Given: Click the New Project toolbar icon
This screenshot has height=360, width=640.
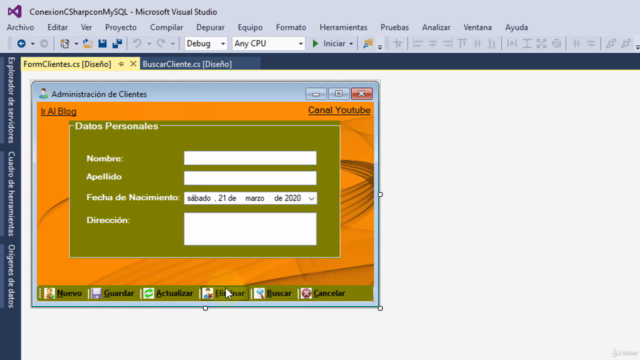Looking at the screenshot, I should [x=64, y=43].
